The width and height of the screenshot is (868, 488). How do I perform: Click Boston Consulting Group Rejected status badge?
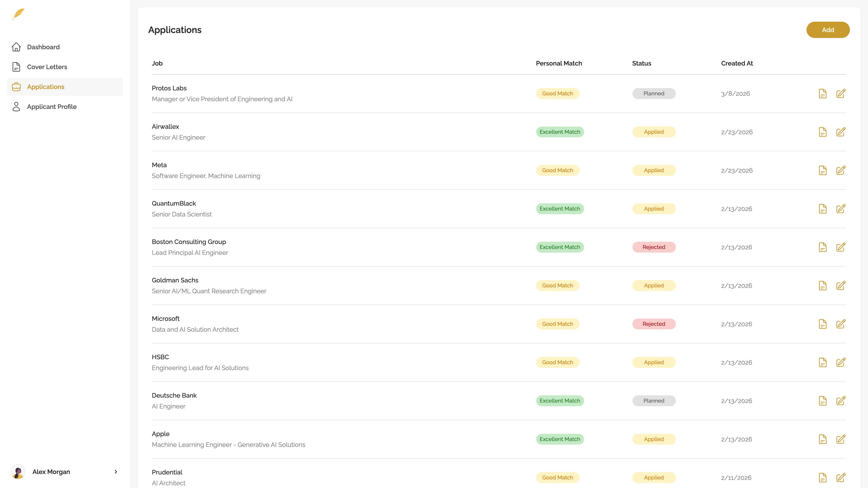point(654,247)
